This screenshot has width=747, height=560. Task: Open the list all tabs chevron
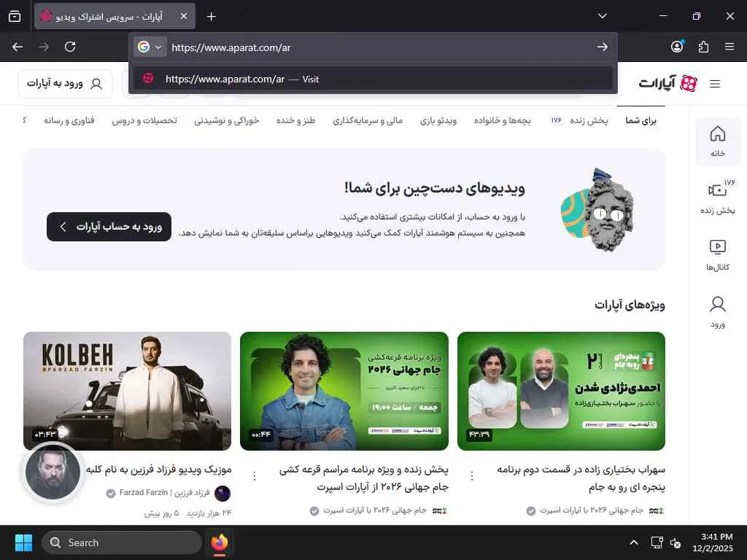click(602, 16)
